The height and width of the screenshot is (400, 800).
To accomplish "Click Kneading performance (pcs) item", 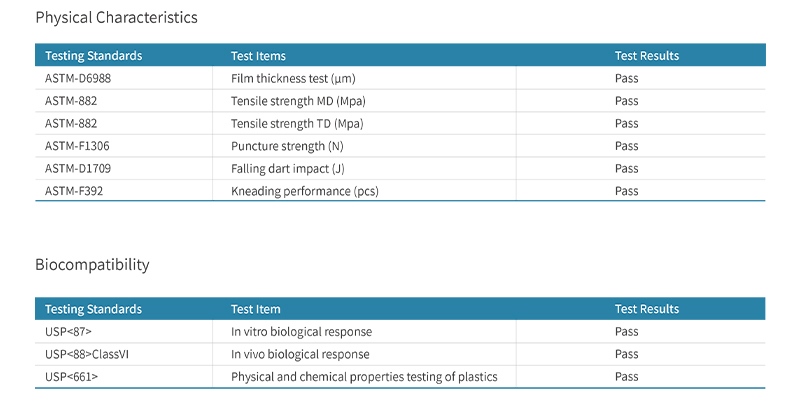I will pos(305,191).
